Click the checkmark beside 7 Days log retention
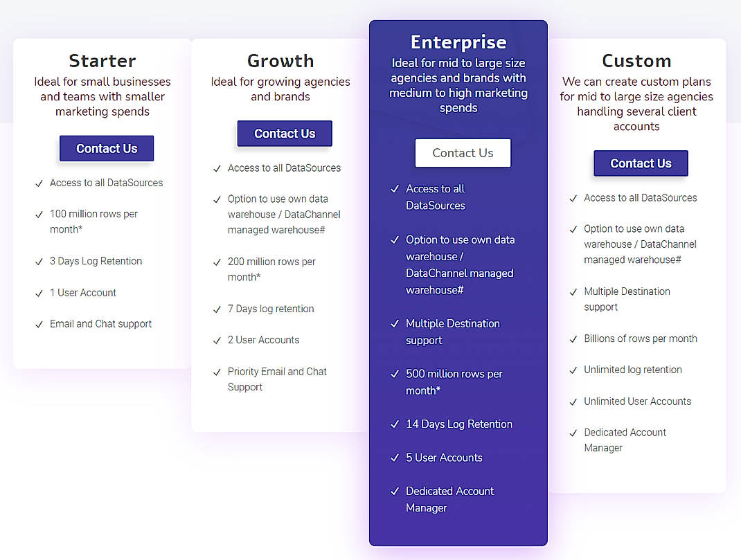741x560 pixels. click(217, 309)
